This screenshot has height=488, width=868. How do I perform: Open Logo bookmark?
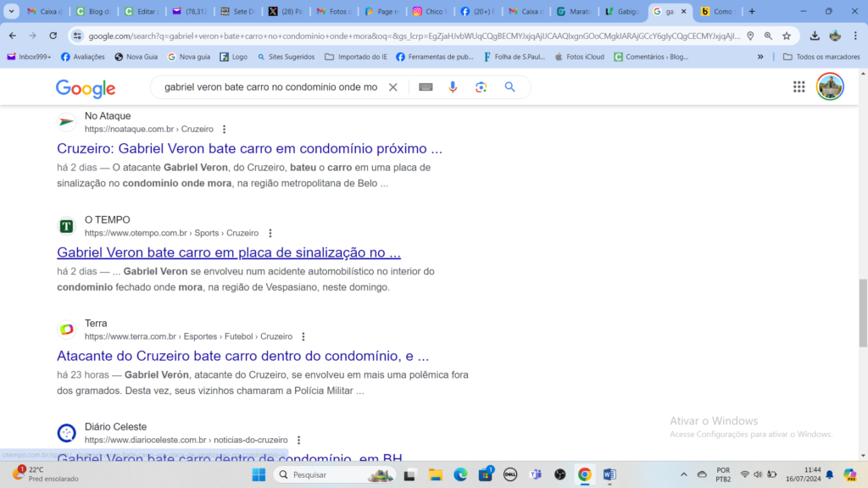[x=234, y=57]
